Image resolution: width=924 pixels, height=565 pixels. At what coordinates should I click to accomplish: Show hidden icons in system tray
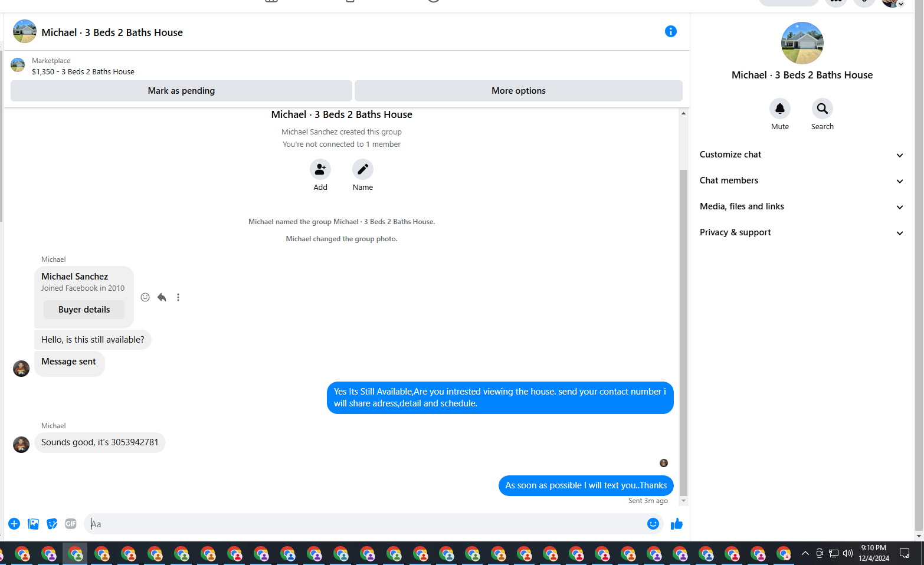click(x=805, y=553)
